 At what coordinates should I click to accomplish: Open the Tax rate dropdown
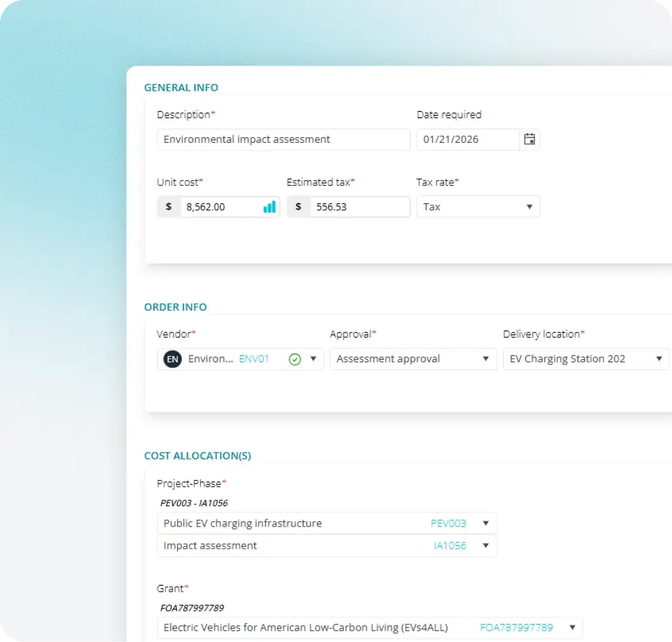pyautogui.click(x=478, y=207)
